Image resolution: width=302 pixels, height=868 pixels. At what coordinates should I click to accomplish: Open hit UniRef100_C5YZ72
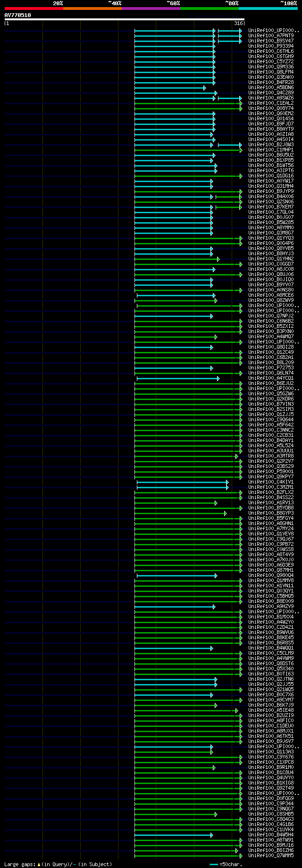tap(271, 62)
